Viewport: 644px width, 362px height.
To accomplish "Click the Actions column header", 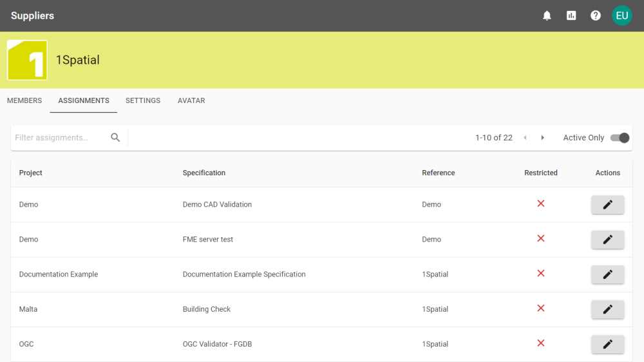I will point(608,173).
